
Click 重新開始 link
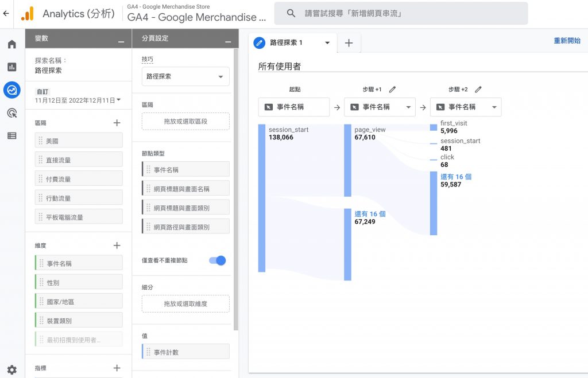pos(567,41)
